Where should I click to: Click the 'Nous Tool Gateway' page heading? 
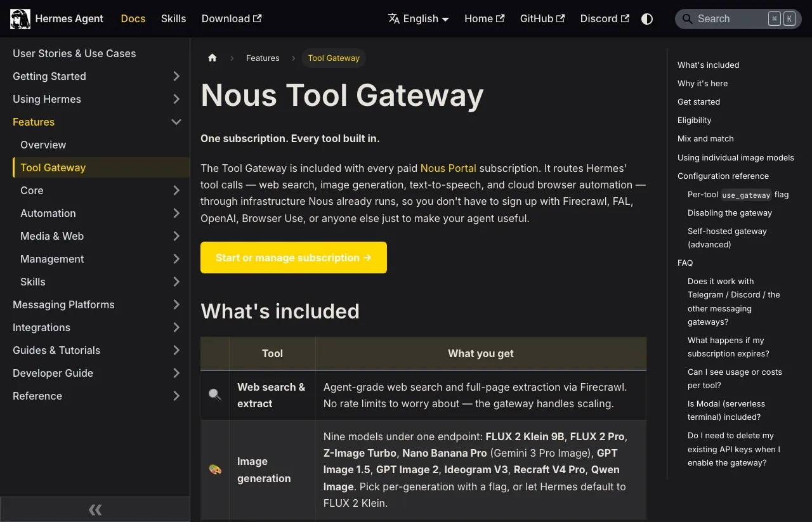point(342,95)
